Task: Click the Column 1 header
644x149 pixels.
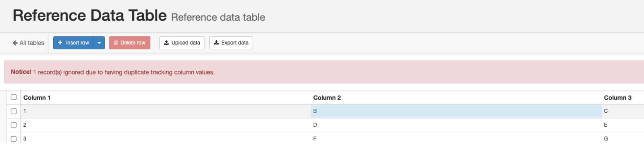Action: coord(37,98)
